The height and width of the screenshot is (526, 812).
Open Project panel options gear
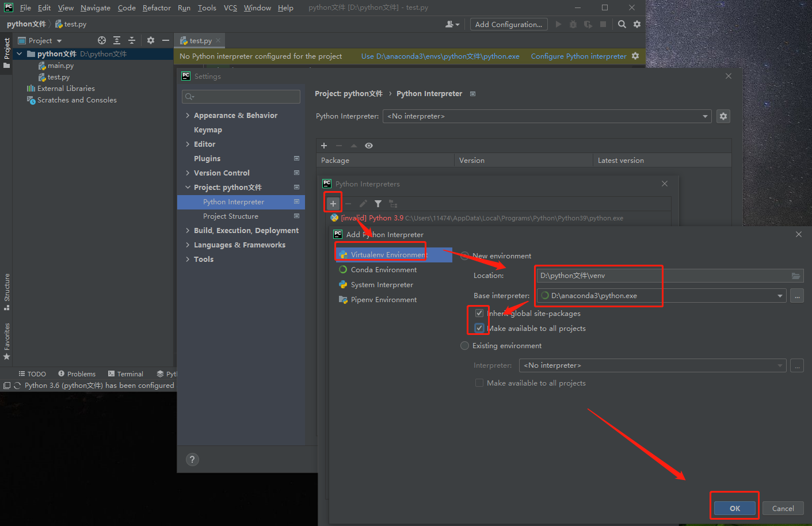coord(151,40)
